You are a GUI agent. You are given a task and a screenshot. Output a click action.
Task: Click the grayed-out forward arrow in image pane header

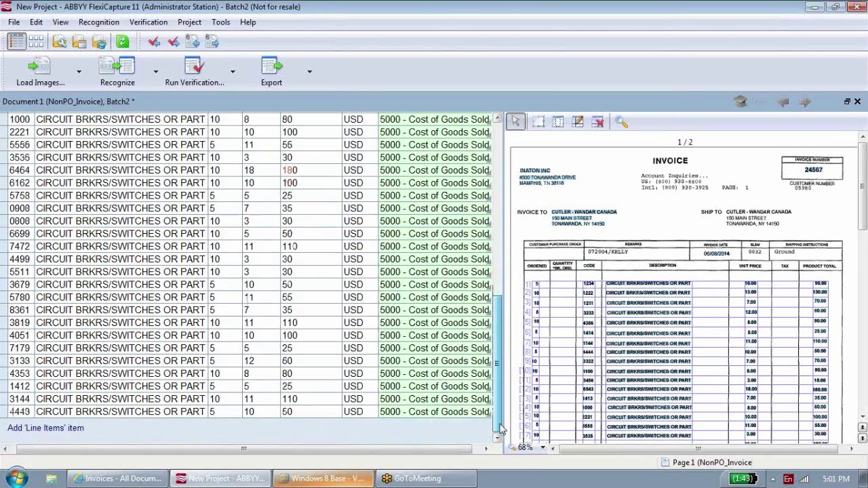(805, 102)
